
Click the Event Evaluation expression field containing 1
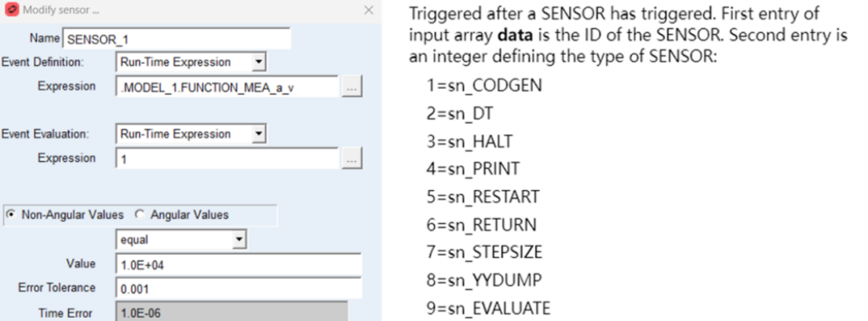[226, 159]
